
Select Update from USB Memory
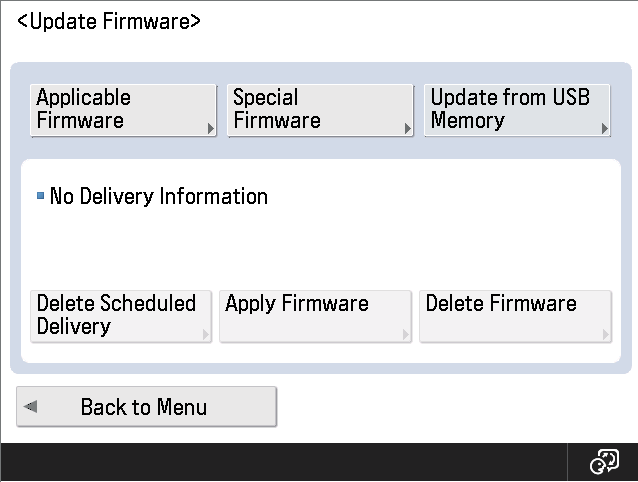[517, 110]
